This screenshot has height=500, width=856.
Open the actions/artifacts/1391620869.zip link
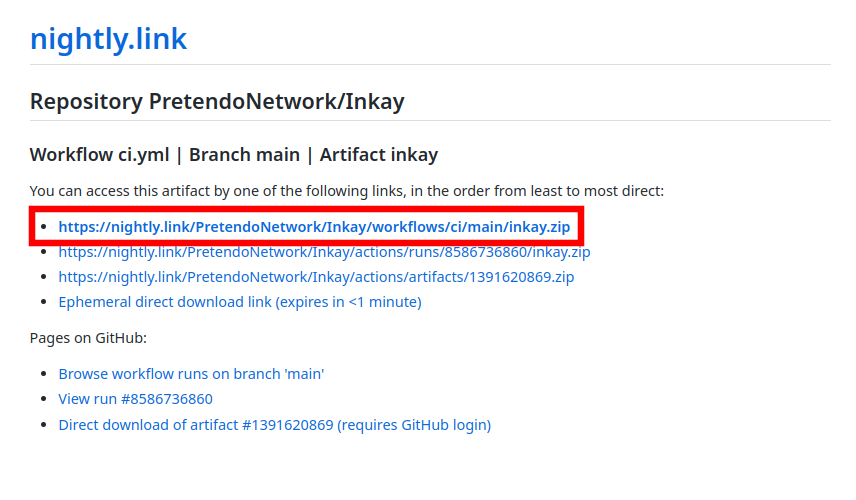tap(316, 277)
